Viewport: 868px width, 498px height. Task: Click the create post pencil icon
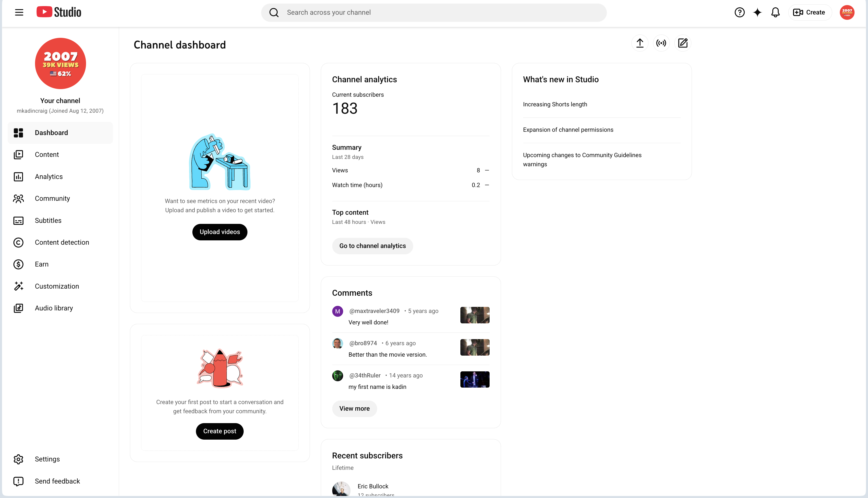(683, 43)
